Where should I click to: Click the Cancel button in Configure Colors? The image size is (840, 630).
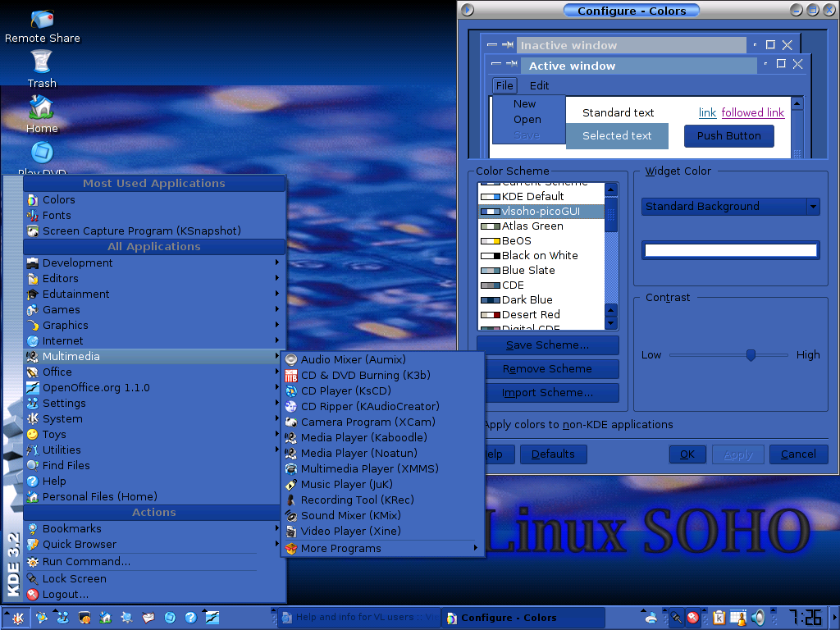click(797, 454)
